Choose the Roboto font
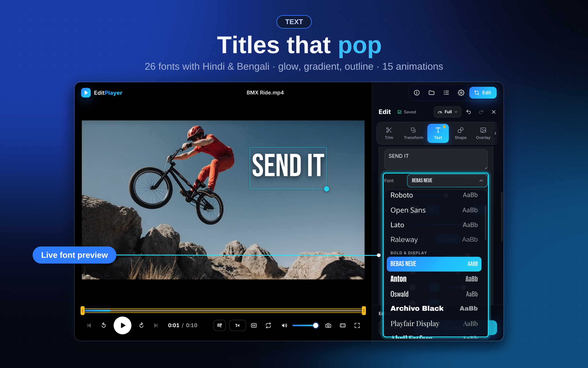Image resolution: width=588 pixels, height=368 pixels. pyautogui.click(x=434, y=195)
